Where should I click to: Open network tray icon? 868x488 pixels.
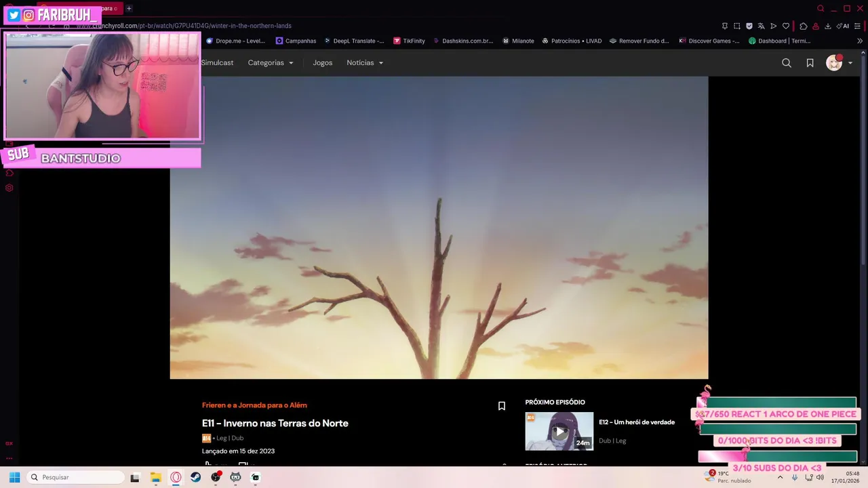point(810,477)
